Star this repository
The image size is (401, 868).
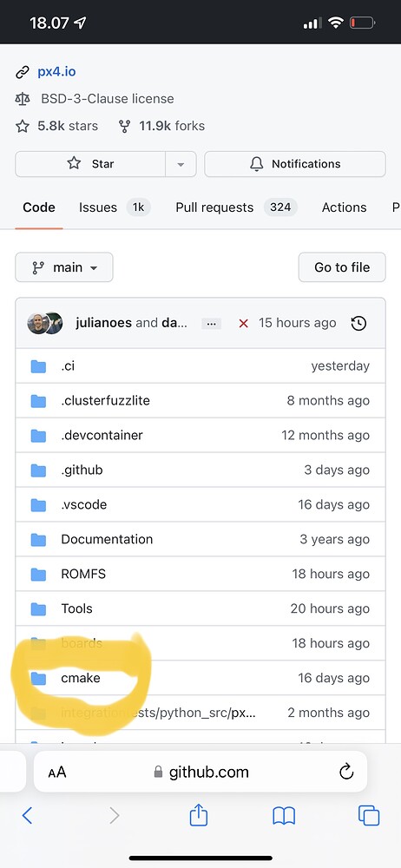[90, 164]
